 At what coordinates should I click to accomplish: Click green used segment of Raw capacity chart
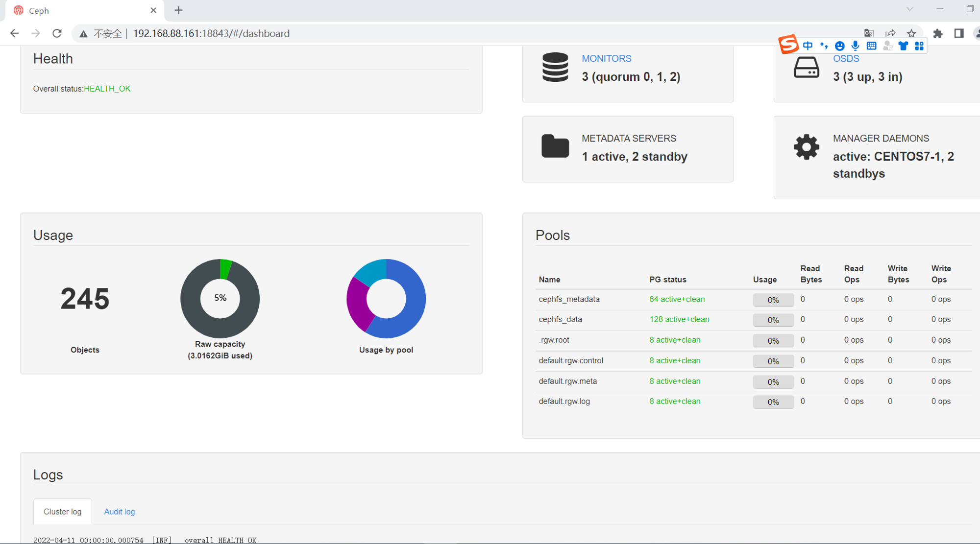[x=225, y=269]
